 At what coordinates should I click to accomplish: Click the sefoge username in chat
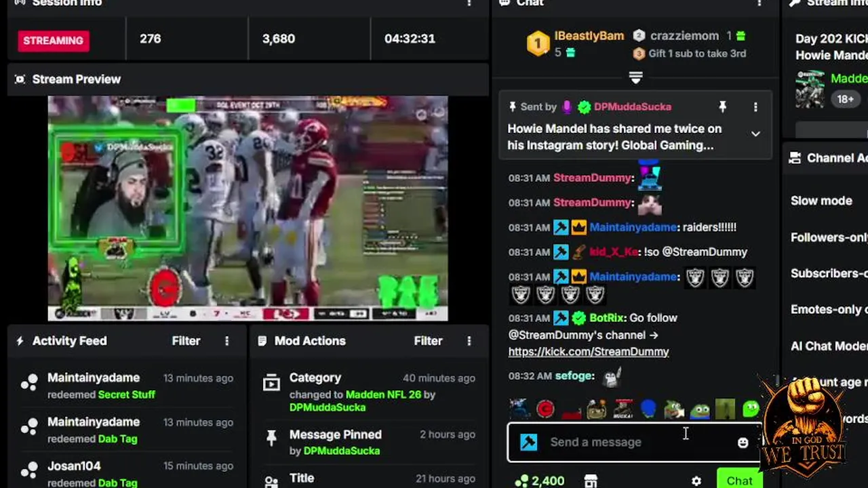coord(574,376)
